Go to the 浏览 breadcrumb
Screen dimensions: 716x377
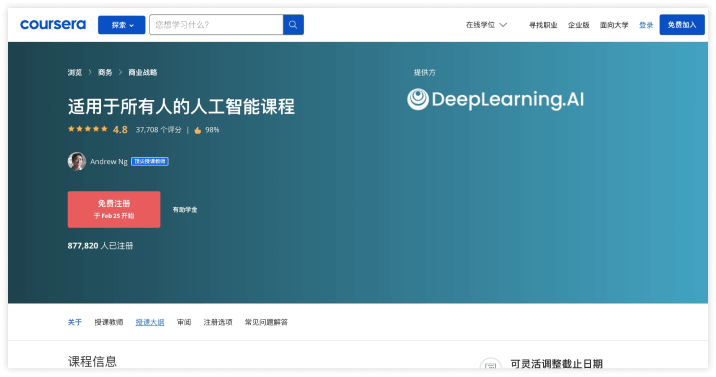coord(75,72)
